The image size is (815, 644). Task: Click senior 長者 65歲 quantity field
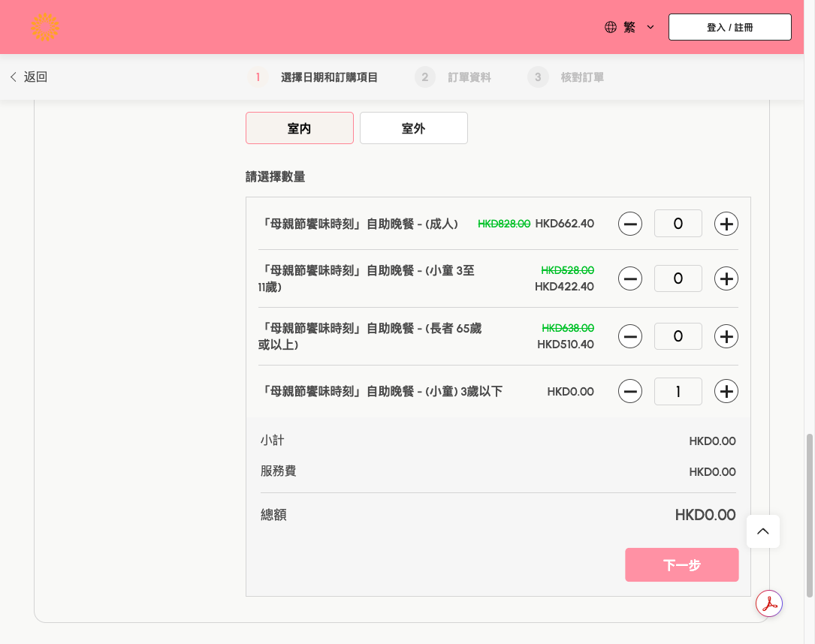click(678, 336)
